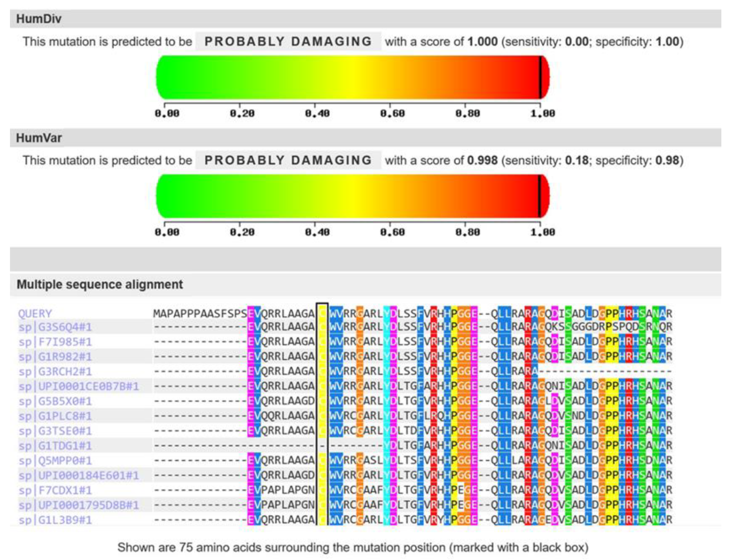Select the sp|G1TDG1#1 sequence link
Screen dimensions: 731x560
(55, 446)
